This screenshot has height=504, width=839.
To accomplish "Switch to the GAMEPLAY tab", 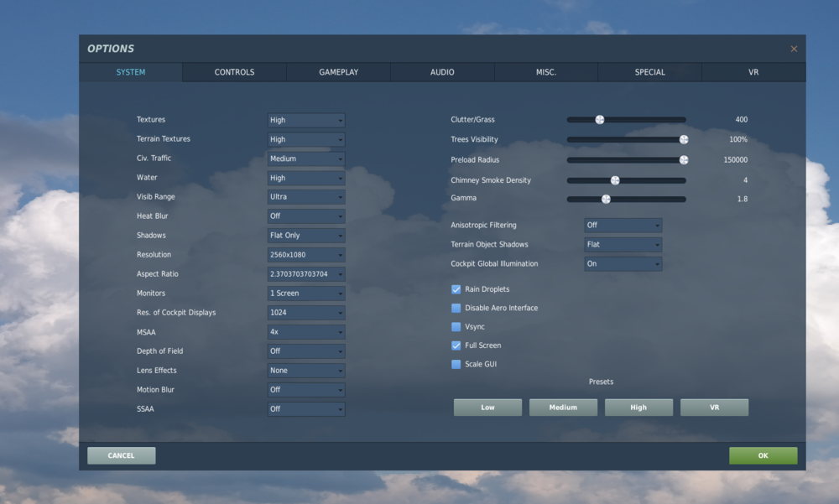I will tap(339, 72).
